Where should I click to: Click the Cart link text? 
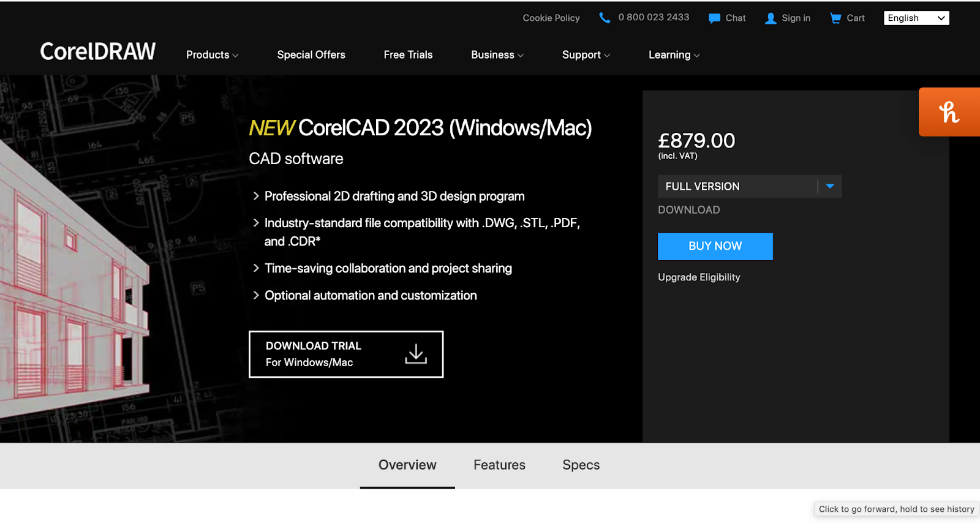(856, 18)
